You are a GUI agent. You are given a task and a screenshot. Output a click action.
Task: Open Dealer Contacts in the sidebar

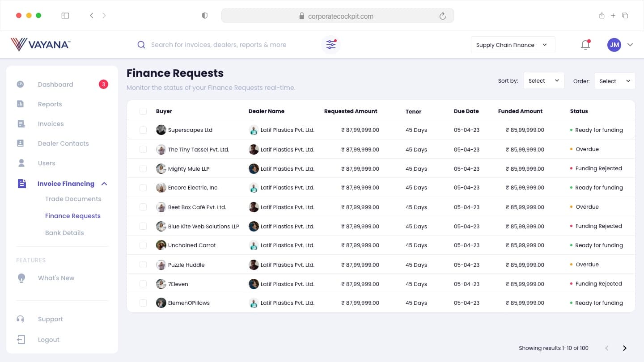pyautogui.click(x=63, y=143)
